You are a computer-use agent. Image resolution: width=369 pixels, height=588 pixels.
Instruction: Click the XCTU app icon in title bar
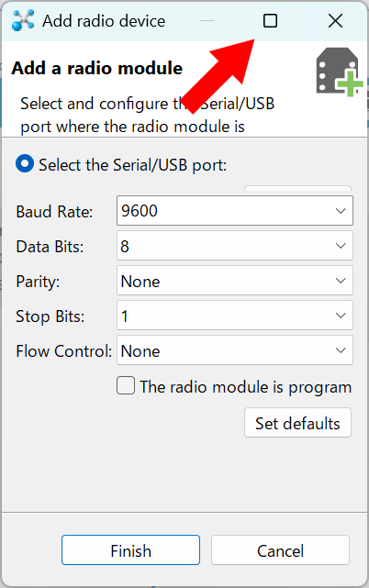pos(23,20)
